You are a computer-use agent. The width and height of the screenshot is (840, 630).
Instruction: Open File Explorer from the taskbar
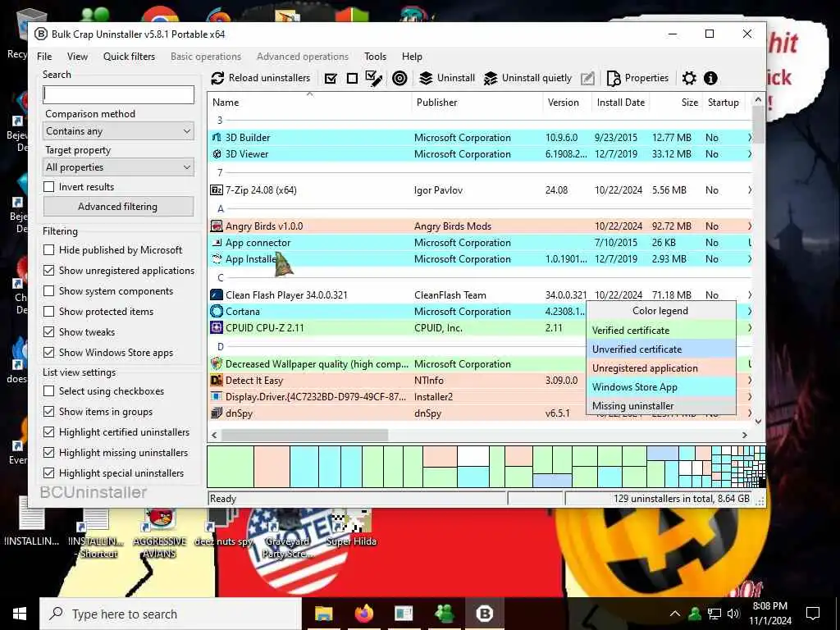click(323, 614)
